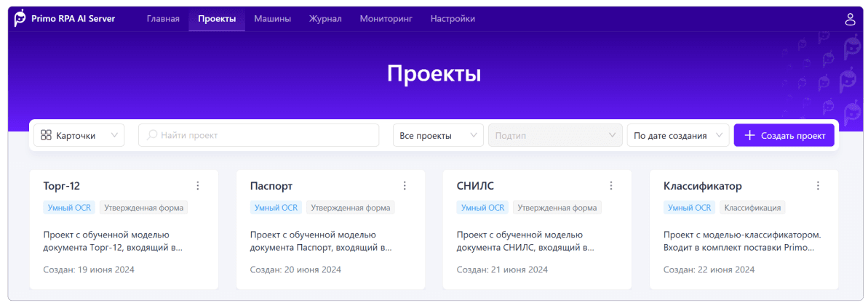Click the date Создан: 19 июня 2024
868x308 pixels.
(89, 269)
